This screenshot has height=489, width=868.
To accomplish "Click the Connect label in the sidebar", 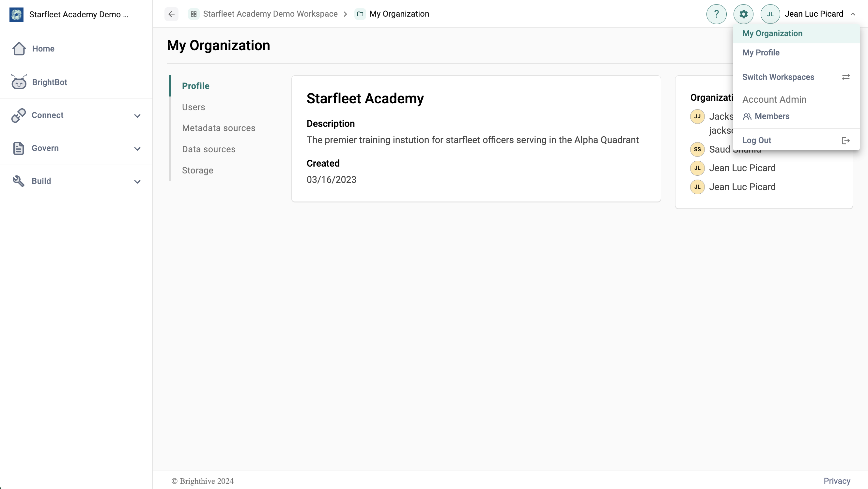I will pyautogui.click(x=48, y=115).
